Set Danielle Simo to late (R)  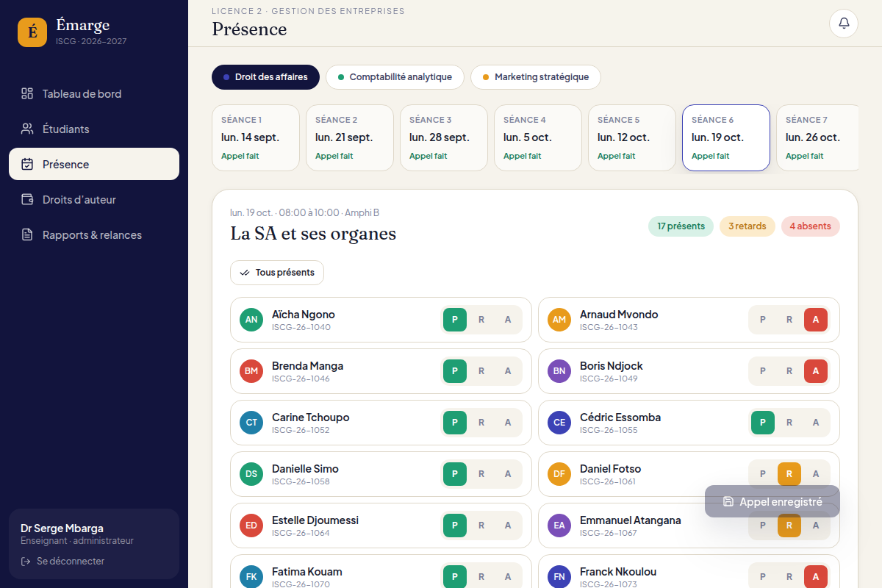coord(481,474)
